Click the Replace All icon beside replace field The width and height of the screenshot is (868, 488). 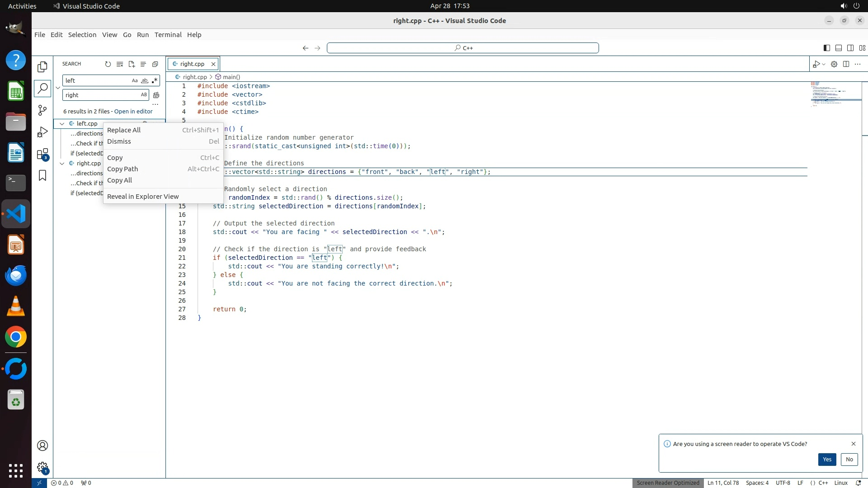point(156,95)
